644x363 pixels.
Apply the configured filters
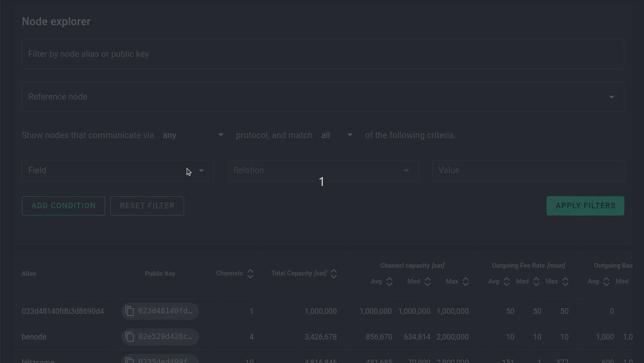click(x=585, y=206)
